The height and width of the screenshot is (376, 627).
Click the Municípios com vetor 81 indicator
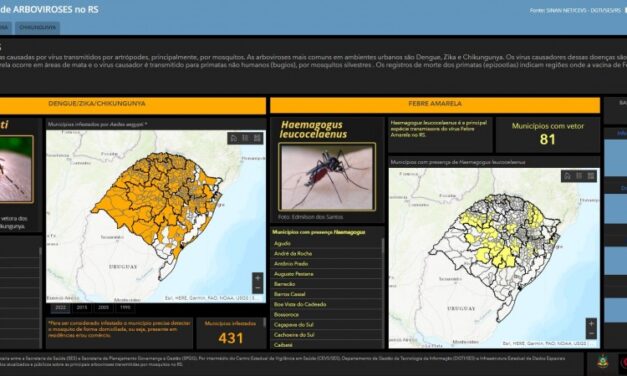(548, 135)
